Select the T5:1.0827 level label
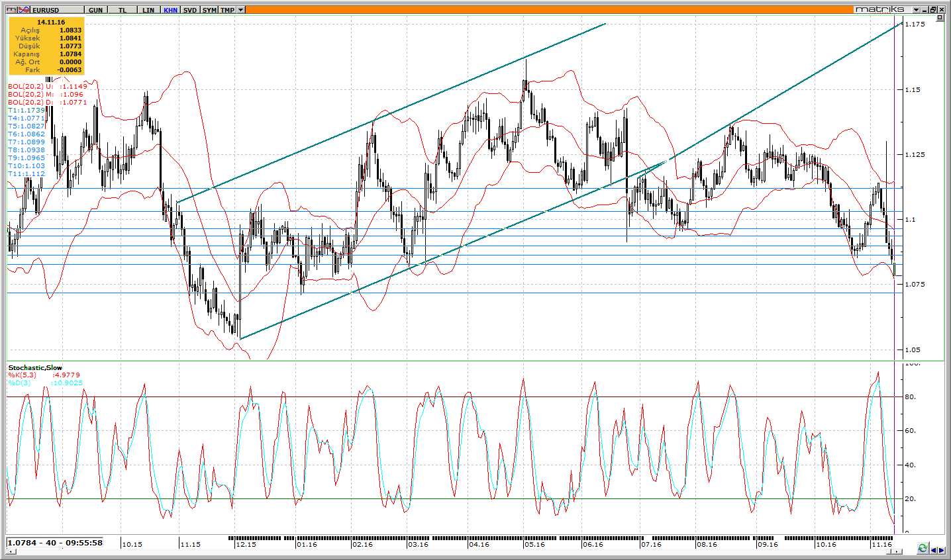The width and height of the screenshot is (951, 560). (26, 126)
